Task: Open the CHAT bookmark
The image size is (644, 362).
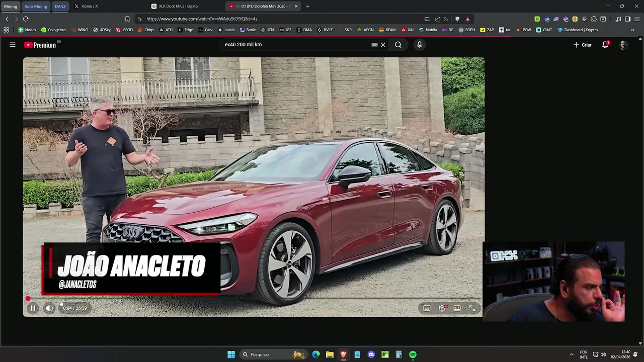Action: [544, 30]
